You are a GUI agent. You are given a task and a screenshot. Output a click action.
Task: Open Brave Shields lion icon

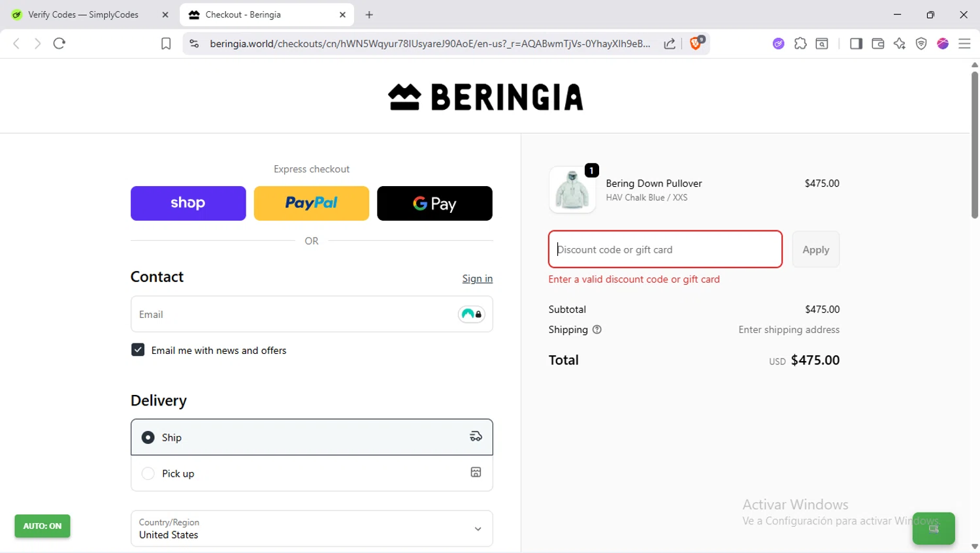696,43
